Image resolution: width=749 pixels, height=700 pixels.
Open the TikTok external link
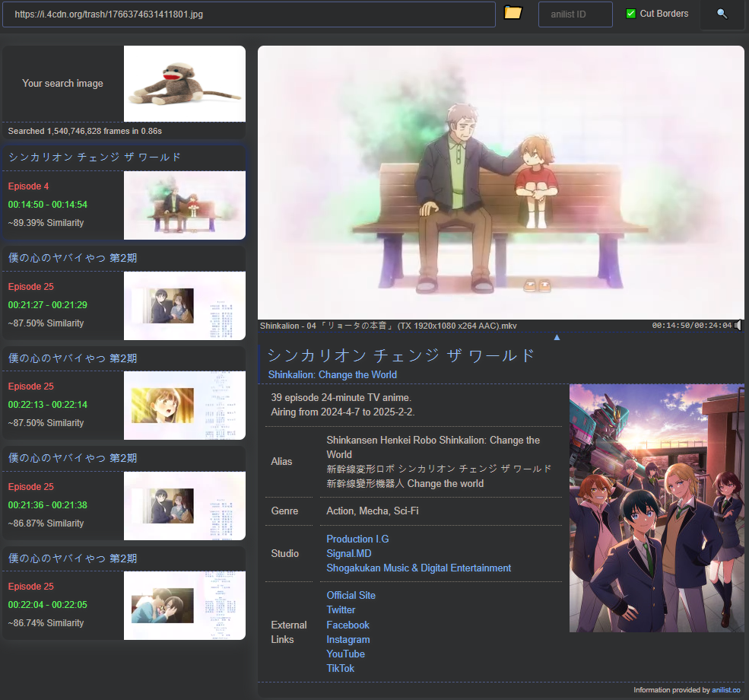[340, 669]
